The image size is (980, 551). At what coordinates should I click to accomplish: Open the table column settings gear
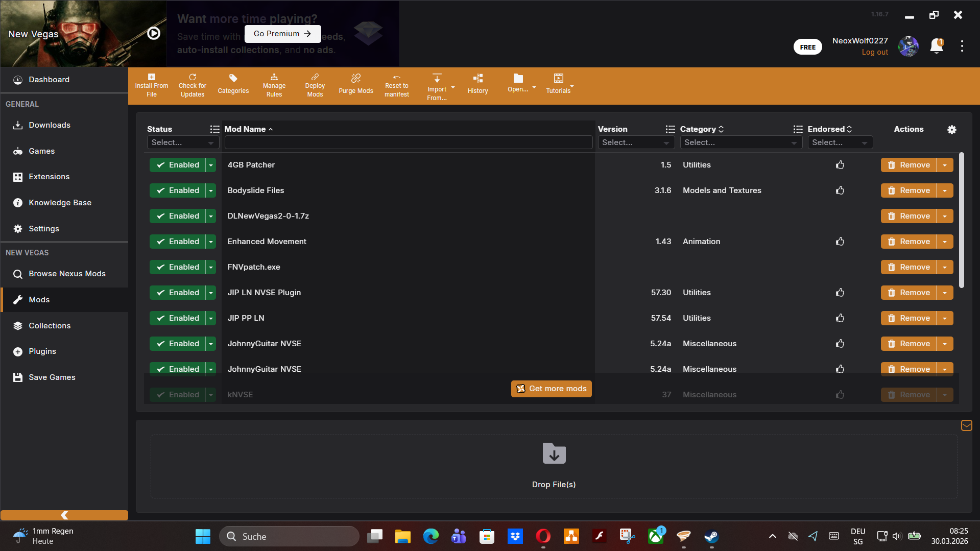tap(952, 130)
